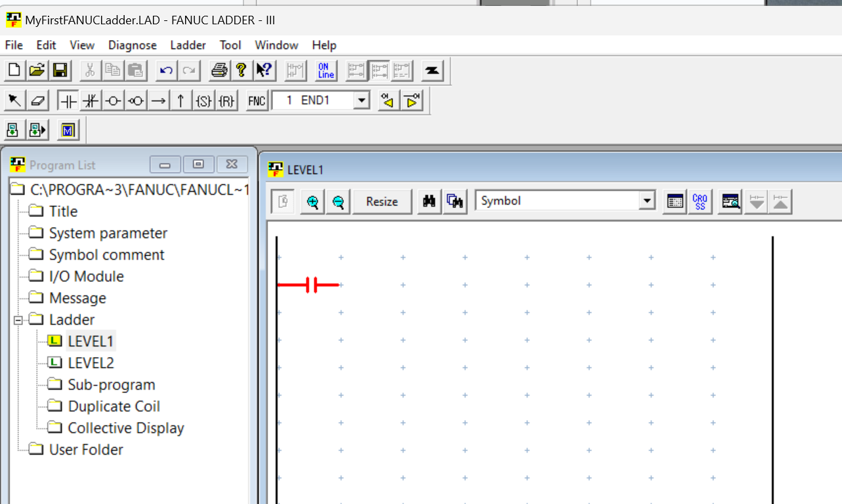Select Sub-program folder in tree
The height and width of the screenshot is (504, 842).
pos(112,385)
